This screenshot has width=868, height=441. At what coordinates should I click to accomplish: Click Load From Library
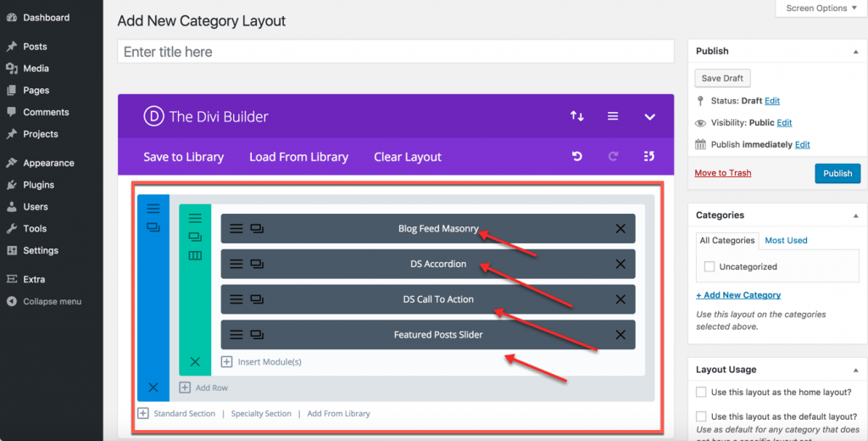(299, 157)
